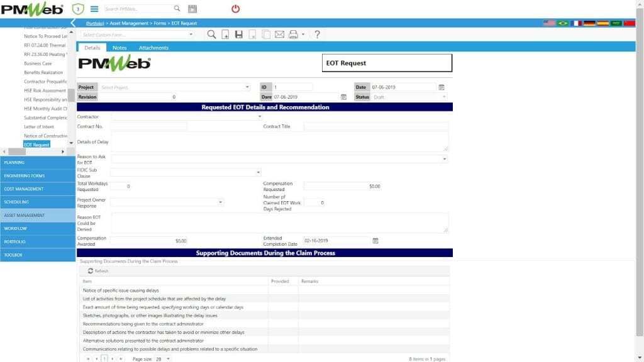Click the Portfolio breadcrumb link

[x=95, y=23]
